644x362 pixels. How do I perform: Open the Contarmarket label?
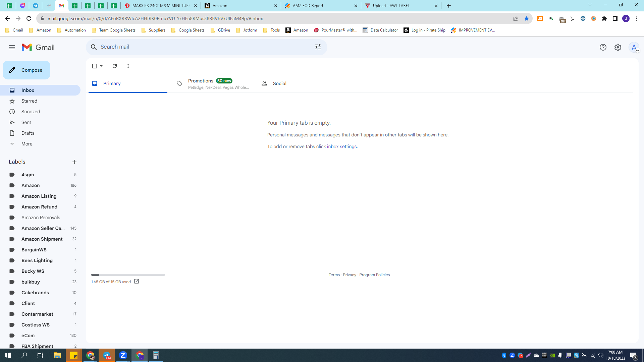pos(40,314)
